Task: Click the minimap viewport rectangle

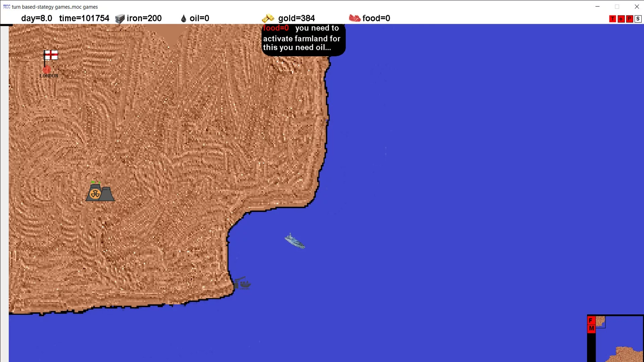Action: pos(600,322)
